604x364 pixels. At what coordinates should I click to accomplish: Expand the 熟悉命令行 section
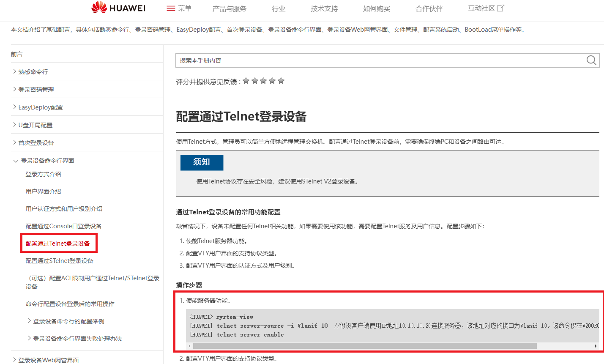30,72
